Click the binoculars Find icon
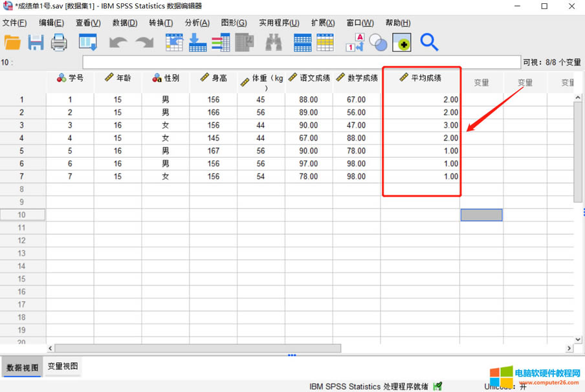Image resolution: width=585 pixels, height=392 pixels. 274,43
